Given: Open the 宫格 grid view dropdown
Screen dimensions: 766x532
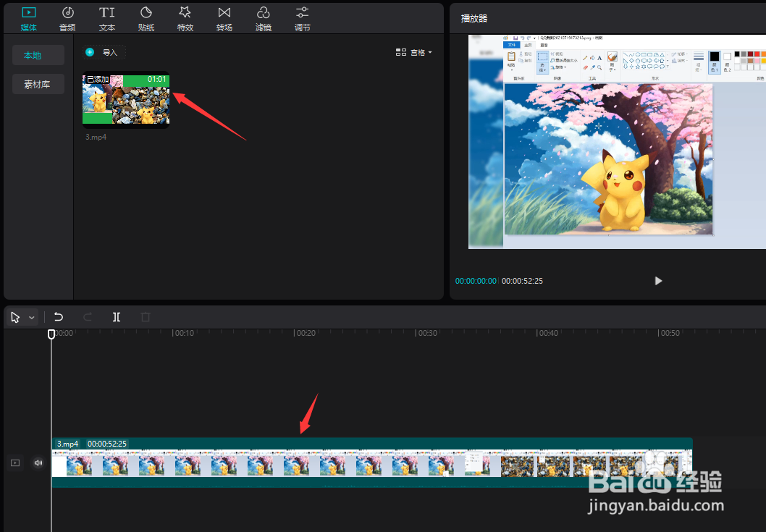Looking at the screenshot, I should (x=414, y=52).
